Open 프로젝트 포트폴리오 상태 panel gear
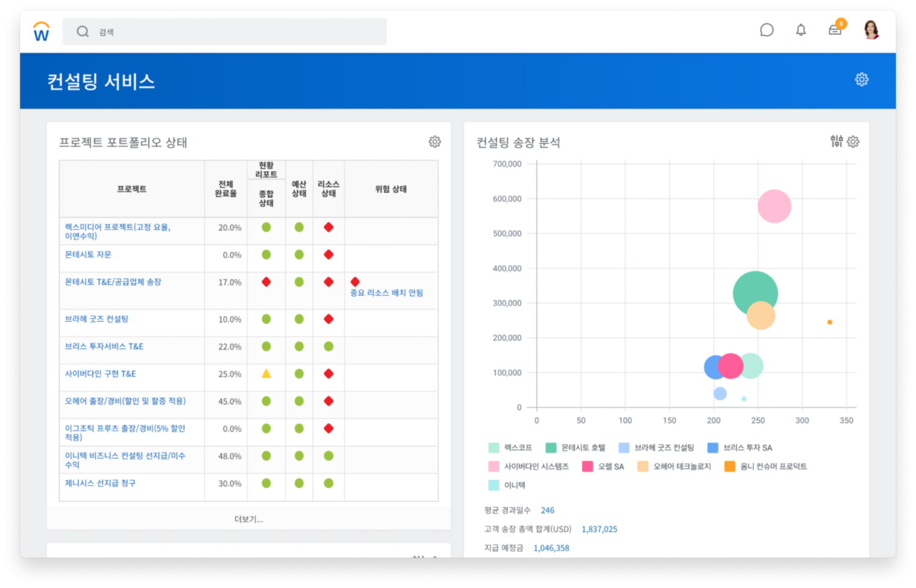Image resolution: width=916 pixels, height=588 pixels. pyautogui.click(x=435, y=142)
